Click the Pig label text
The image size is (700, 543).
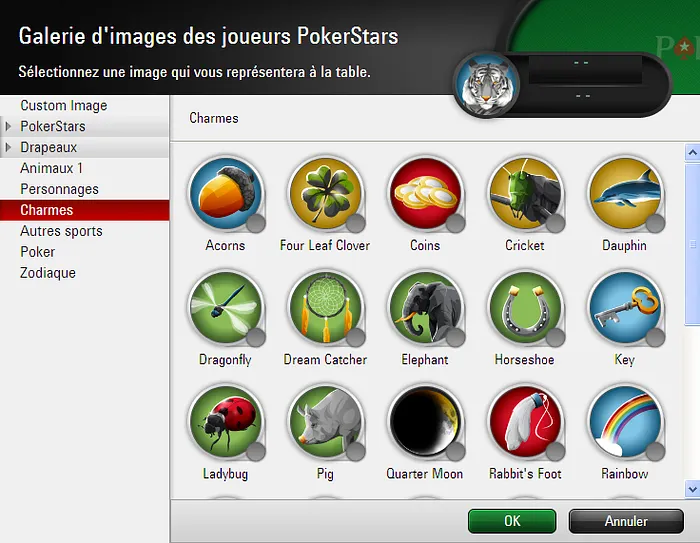(x=325, y=474)
